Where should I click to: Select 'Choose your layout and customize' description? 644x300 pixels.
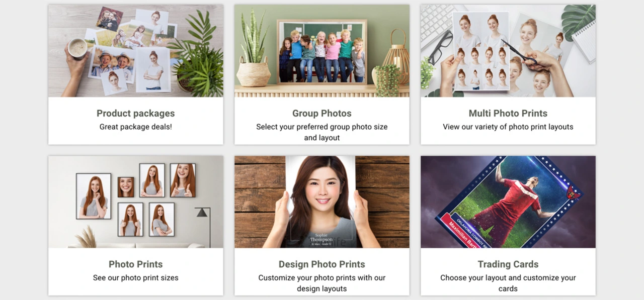coord(508,283)
